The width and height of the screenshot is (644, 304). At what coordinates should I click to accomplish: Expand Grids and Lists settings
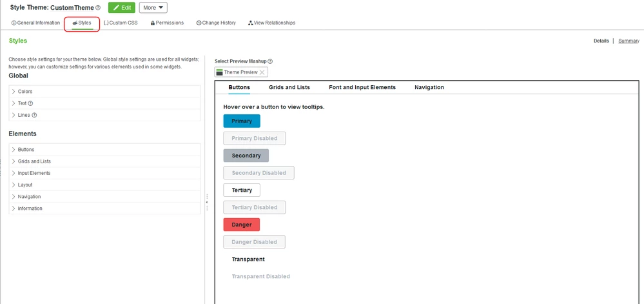tap(104, 161)
